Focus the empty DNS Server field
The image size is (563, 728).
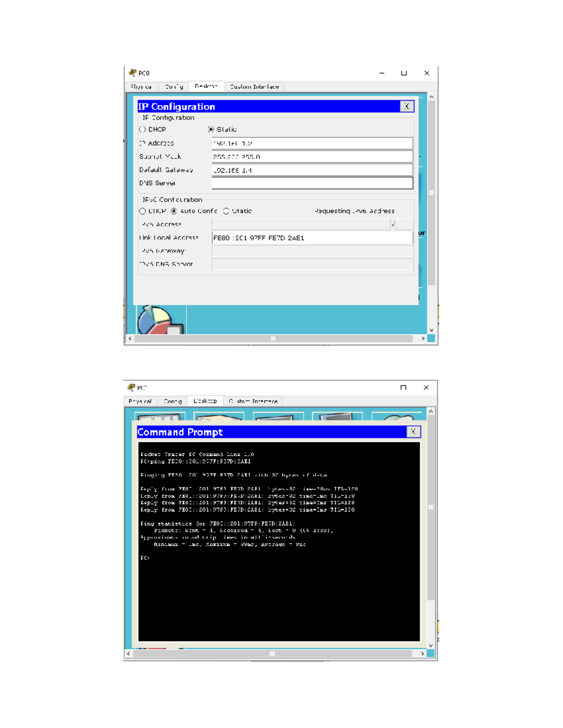pos(312,183)
